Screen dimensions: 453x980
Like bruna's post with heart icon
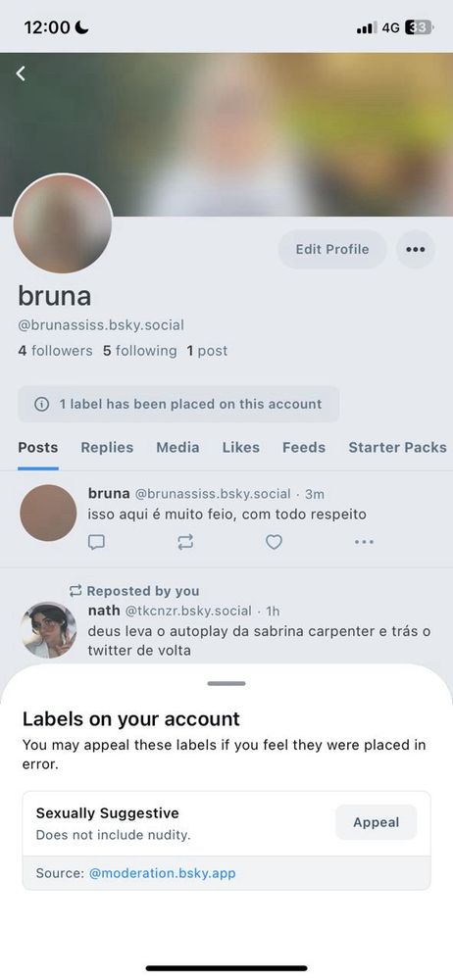click(x=274, y=542)
